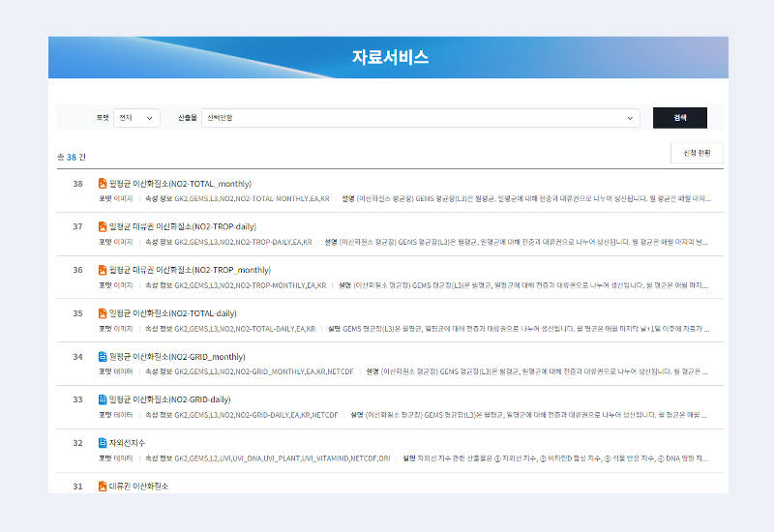Image resolution: width=774 pixels, height=532 pixels.
Task: Click the data file icon beside 자외선지수
Action: pos(103,443)
